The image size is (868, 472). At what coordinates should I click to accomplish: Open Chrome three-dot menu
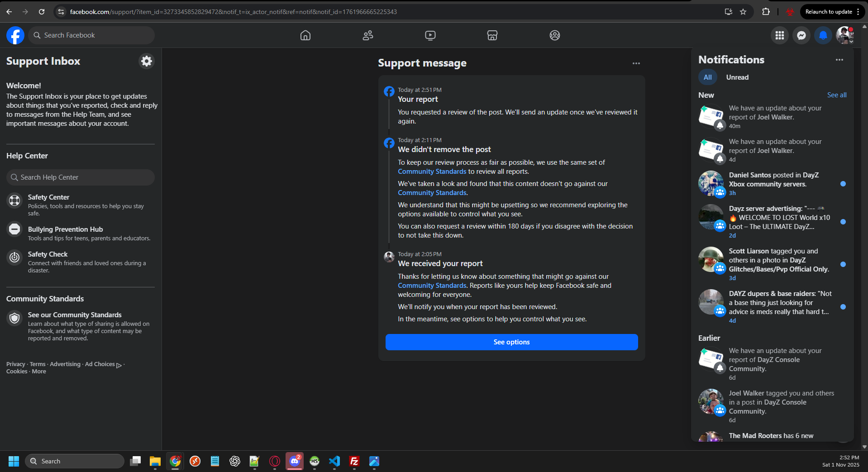[x=858, y=12]
